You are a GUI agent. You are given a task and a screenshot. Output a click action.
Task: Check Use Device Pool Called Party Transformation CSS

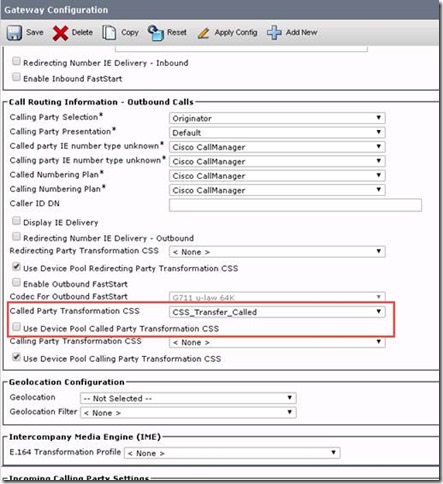(16, 327)
